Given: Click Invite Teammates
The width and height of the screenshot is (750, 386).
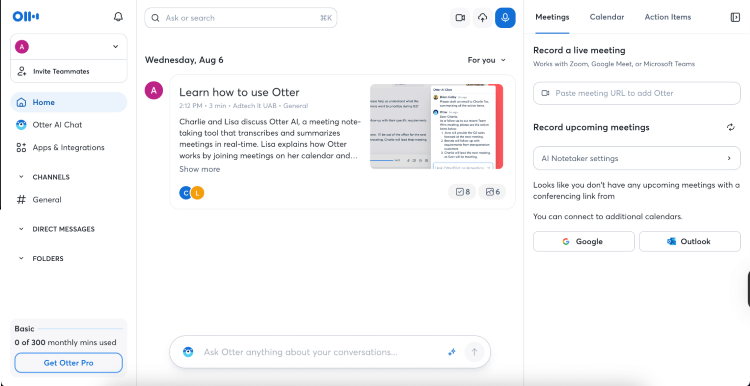Looking at the screenshot, I should (68, 71).
